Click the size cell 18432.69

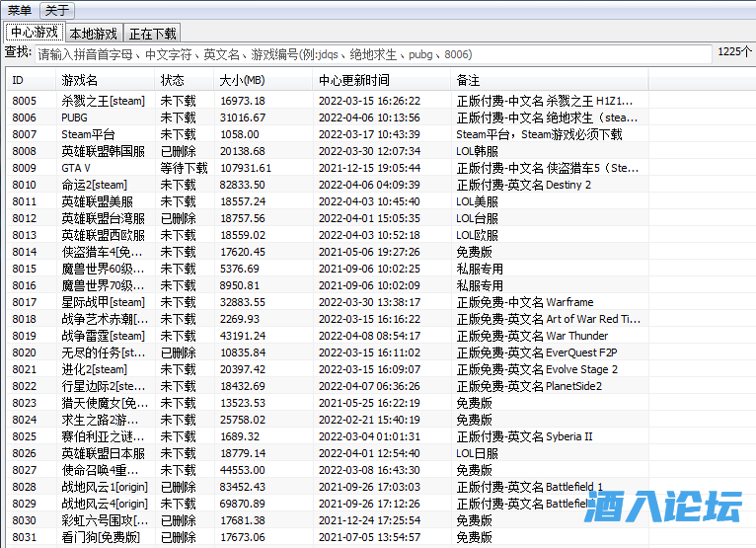[243, 386]
